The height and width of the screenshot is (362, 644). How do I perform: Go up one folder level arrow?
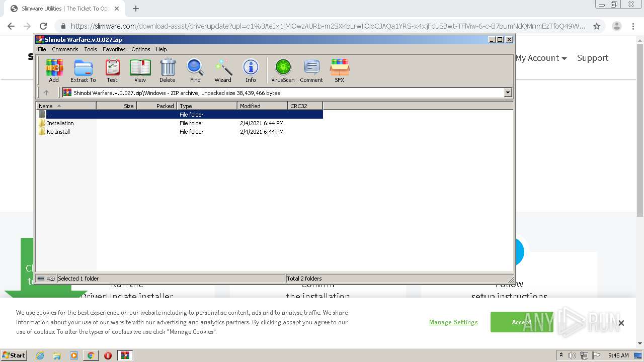pos(46,93)
